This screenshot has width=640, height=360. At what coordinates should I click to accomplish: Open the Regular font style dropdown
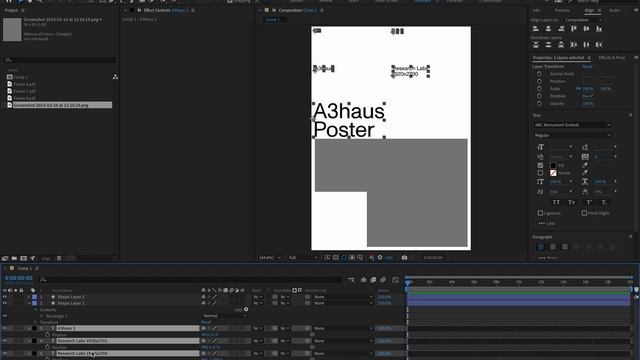tap(572, 135)
